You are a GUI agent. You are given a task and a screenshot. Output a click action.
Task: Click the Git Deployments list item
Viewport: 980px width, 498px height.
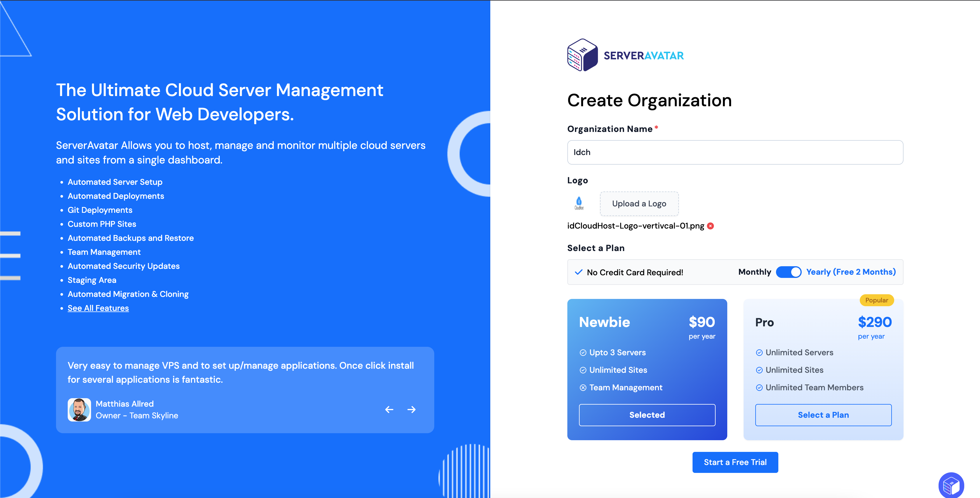coord(100,210)
